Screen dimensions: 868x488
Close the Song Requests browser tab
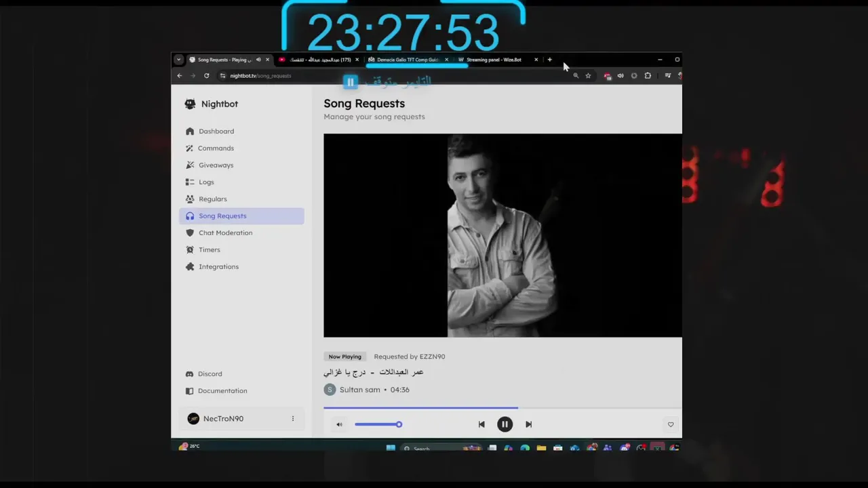click(267, 60)
